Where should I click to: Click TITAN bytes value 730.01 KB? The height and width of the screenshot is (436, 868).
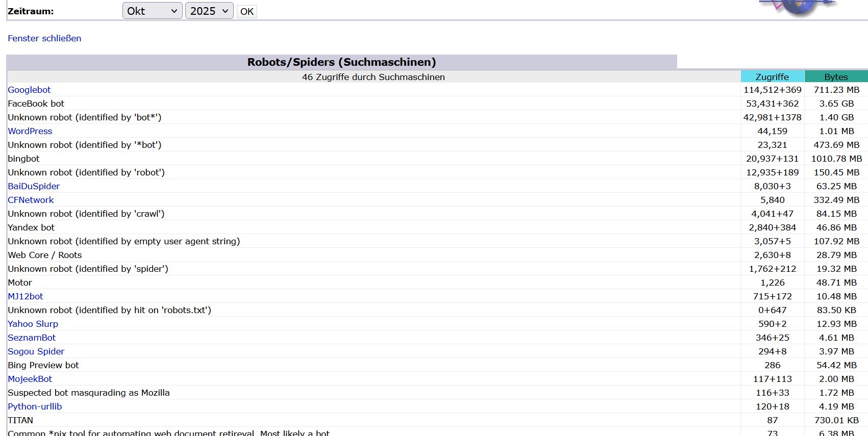(x=836, y=420)
